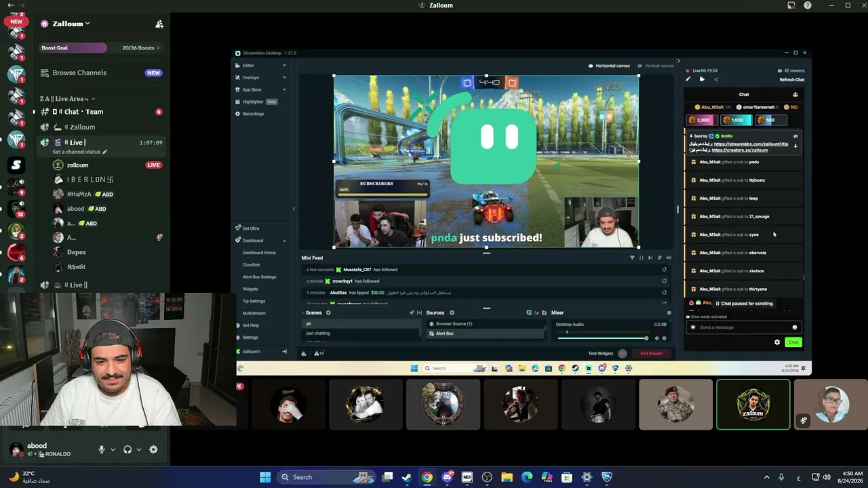Open Discord help question mark icon
Viewport: 868px width, 488px height.
tap(807, 5)
